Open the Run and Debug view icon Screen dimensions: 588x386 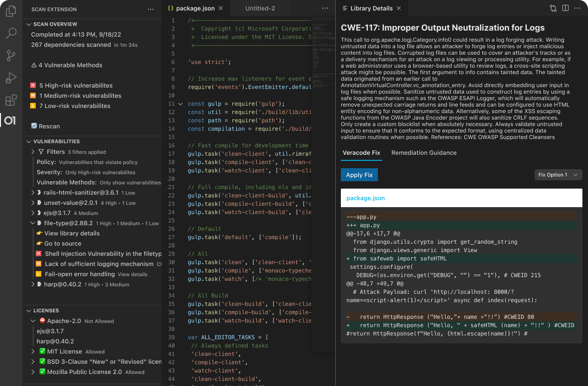(x=11, y=78)
